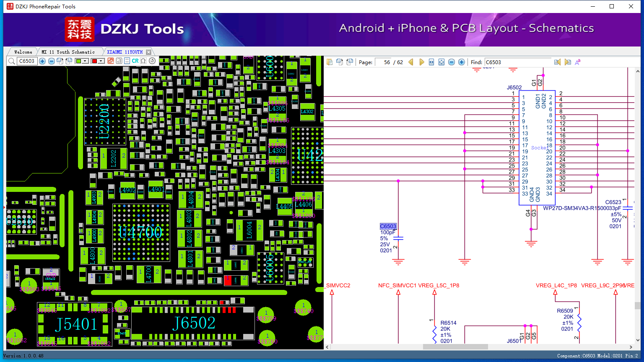Open the green color dropdown

[85, 61]
